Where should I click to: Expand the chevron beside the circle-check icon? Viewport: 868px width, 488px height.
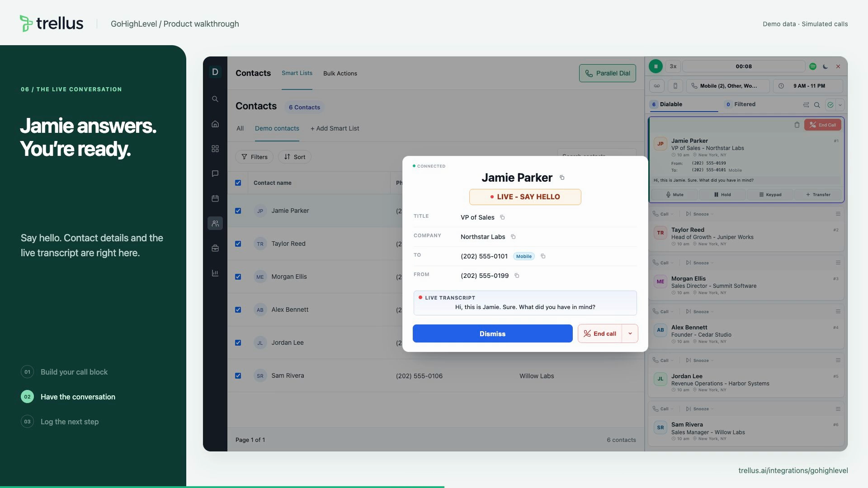click(840, 105)
